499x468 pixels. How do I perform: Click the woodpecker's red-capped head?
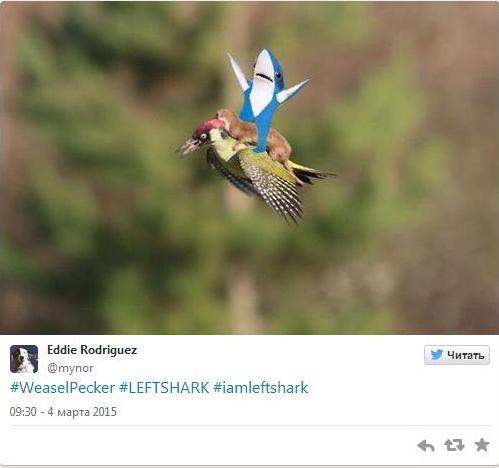coord(200,138)
